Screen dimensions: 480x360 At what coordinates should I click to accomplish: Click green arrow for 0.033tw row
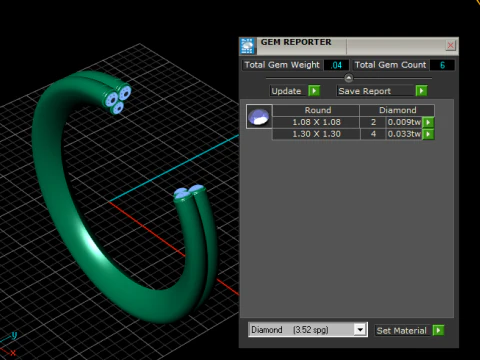pyautogui.click(x=428, y=134)
